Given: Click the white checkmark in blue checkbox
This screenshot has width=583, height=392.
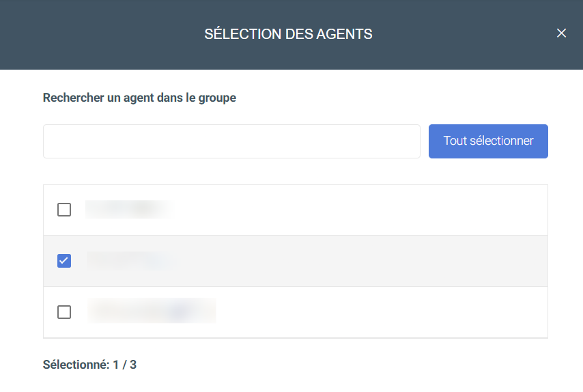Looking at the screenshot, I should (64, 261).
